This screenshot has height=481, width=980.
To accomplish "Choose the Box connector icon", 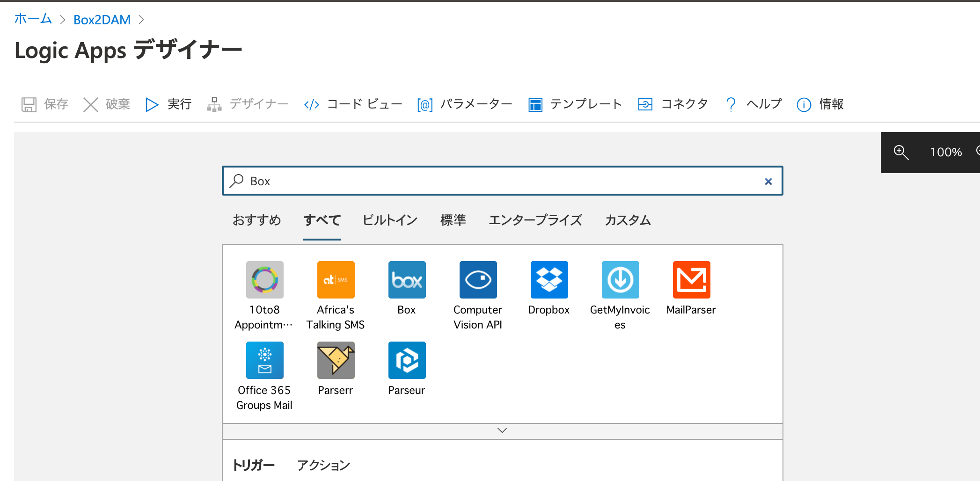I will (407, 280).
